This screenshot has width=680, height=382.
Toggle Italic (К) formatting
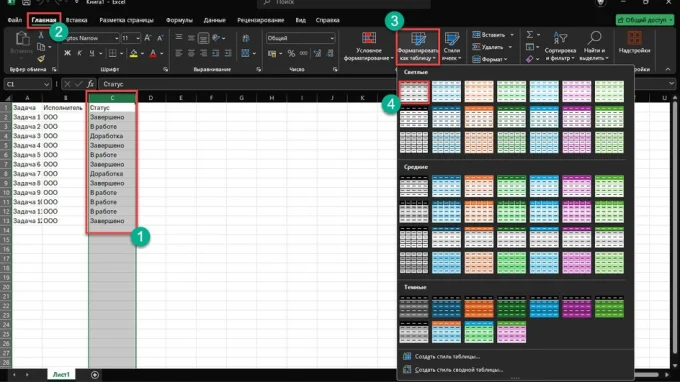[x=79, y=53]
